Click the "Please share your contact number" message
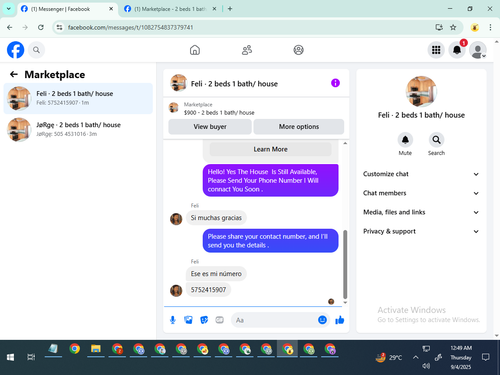Viewport: 500px width, 375px height. click(x=270, y=241)
